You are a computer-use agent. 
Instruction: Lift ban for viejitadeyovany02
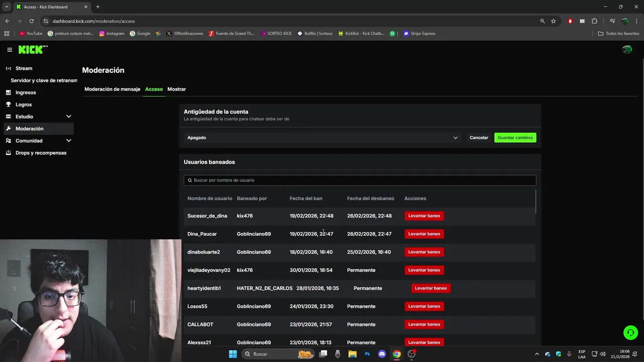pyautogui.click(x=424, y=270)
